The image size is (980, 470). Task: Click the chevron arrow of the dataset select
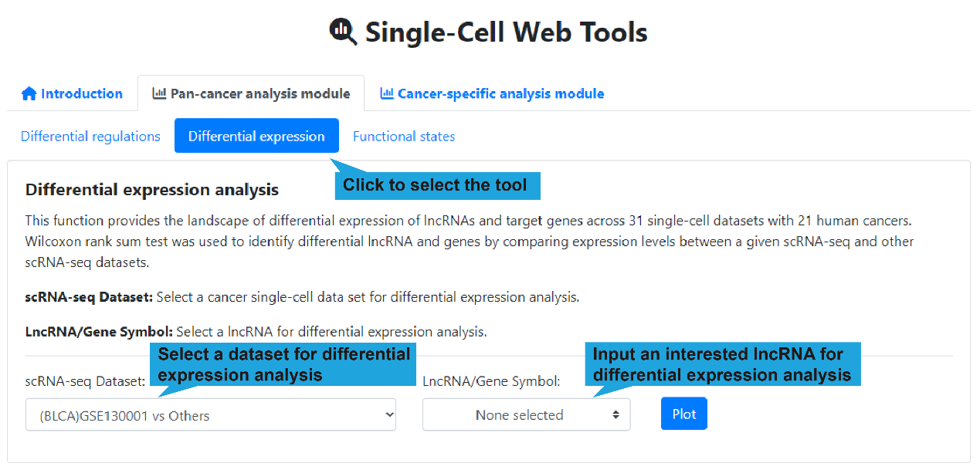click(x=388, y=415)
